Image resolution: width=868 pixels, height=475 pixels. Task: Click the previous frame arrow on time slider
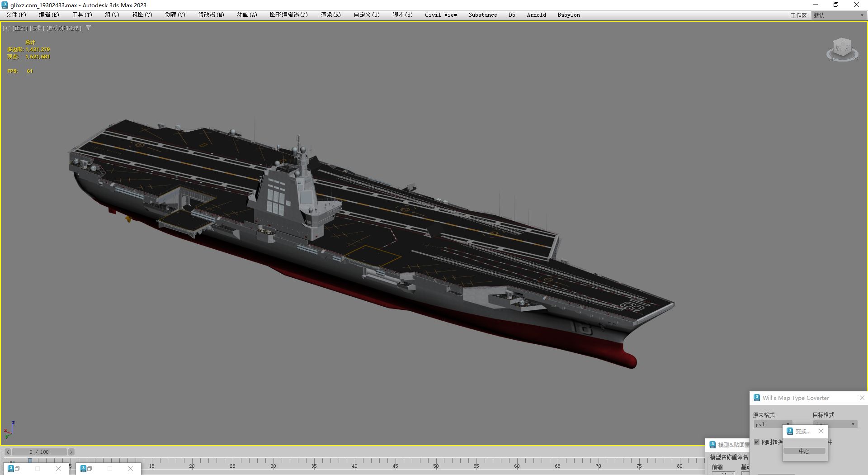click(8, 452)
